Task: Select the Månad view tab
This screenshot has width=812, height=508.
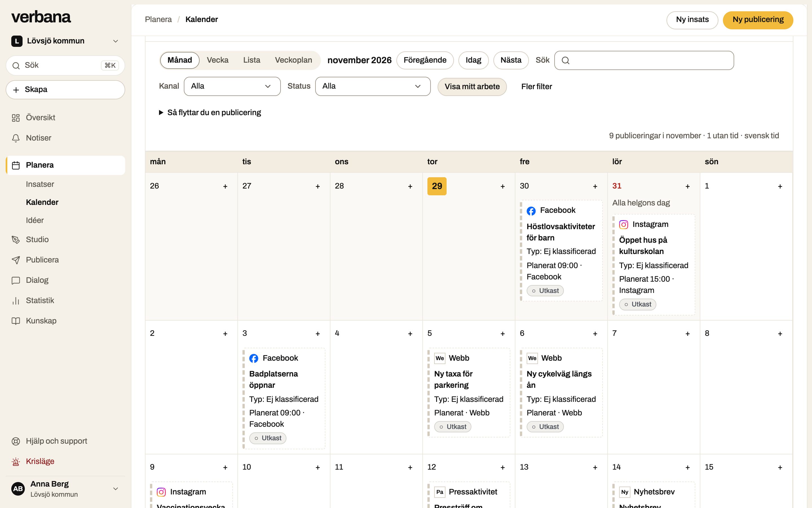Action: [x=180, y=60]
